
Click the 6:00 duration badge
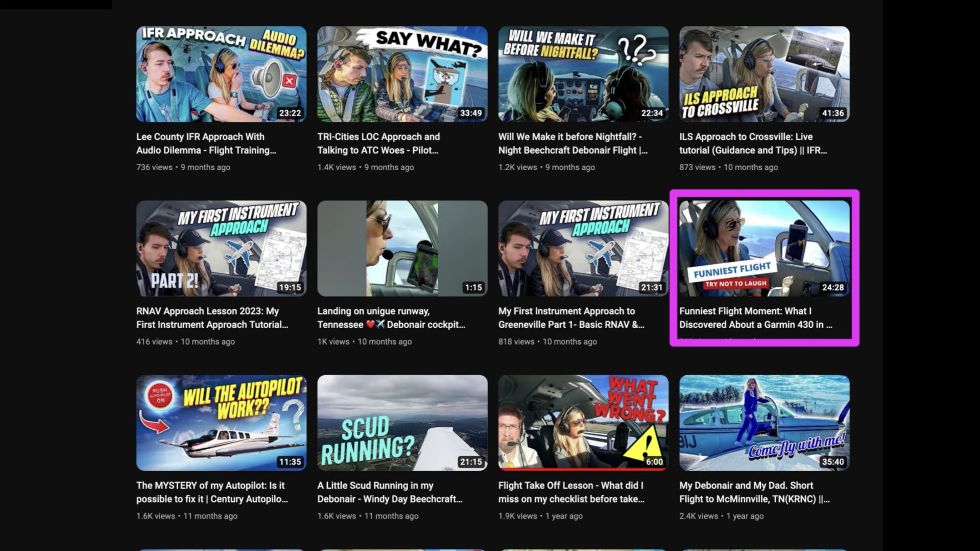[x=654, y=462]
